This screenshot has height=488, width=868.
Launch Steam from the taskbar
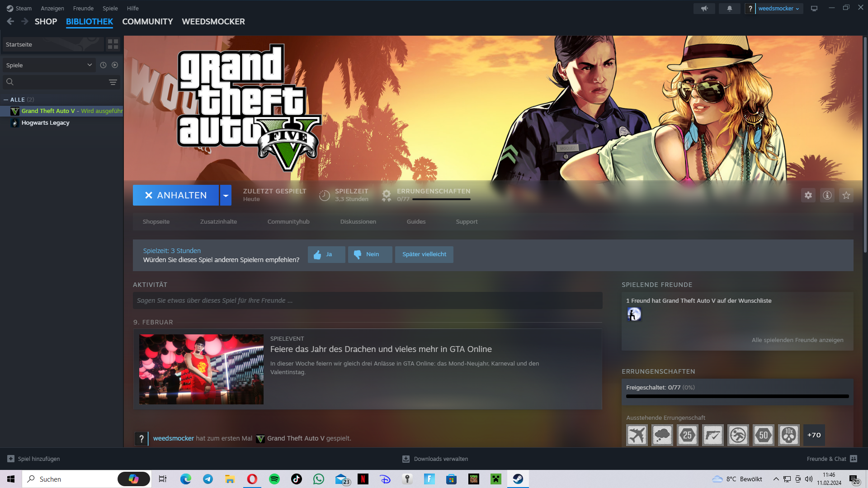pyautogui.click(x=518, y=479)
